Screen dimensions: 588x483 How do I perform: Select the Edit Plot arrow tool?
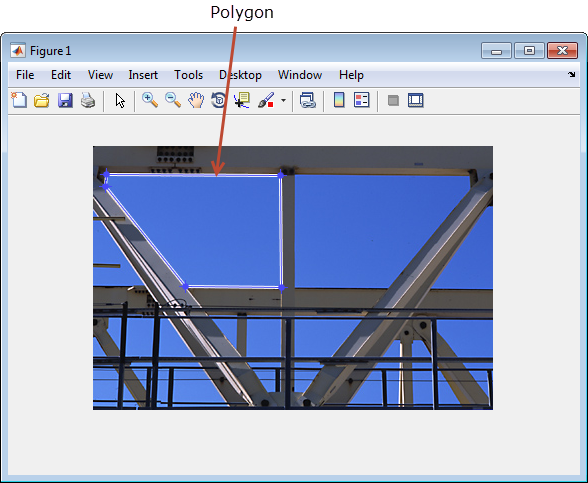click(120, 100)
